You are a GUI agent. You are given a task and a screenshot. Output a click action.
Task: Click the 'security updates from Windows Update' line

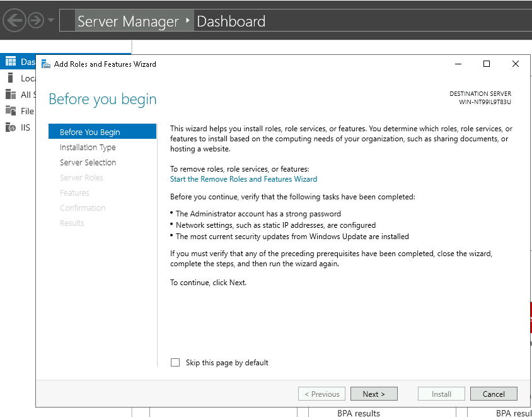pos(292,237)
